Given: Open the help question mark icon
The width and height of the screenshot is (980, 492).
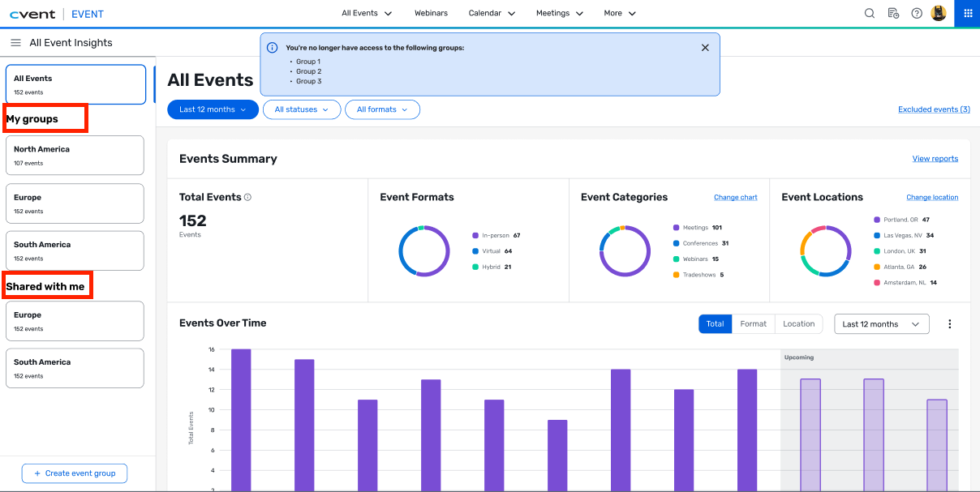Looking at the screenshot, I should pos(917,13).
